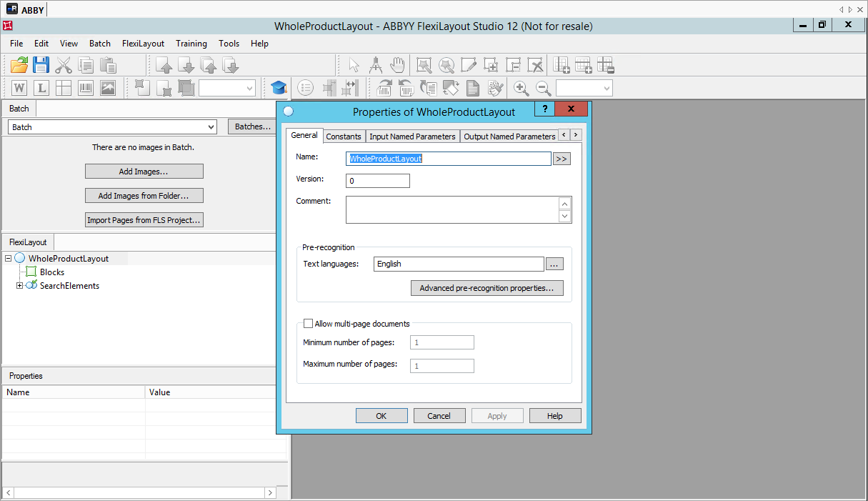Image resolution: width=868 pixels, height=501 pixels.
Task: Open the Training menu
Action: tap(191, 44)
